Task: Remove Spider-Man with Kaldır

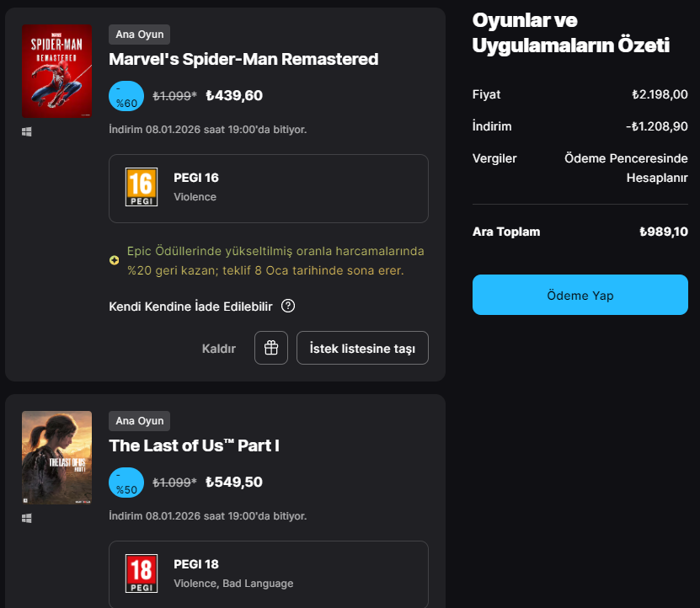Action: tap(219, 349)
